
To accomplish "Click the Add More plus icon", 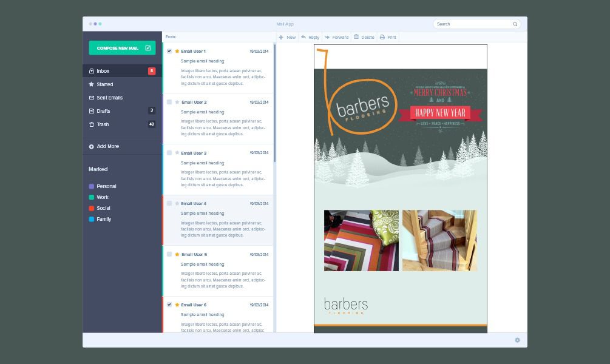I will click(92, 147).
